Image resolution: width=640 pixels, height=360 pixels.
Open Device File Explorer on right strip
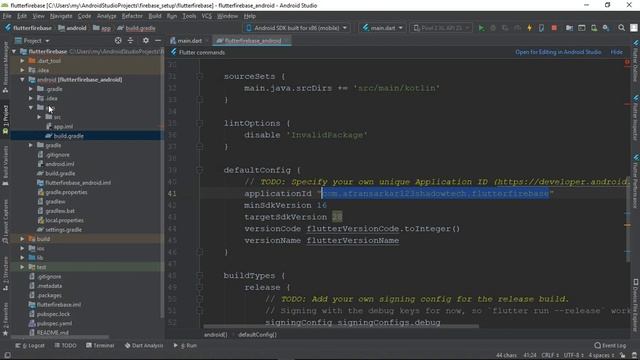point(636,304)
